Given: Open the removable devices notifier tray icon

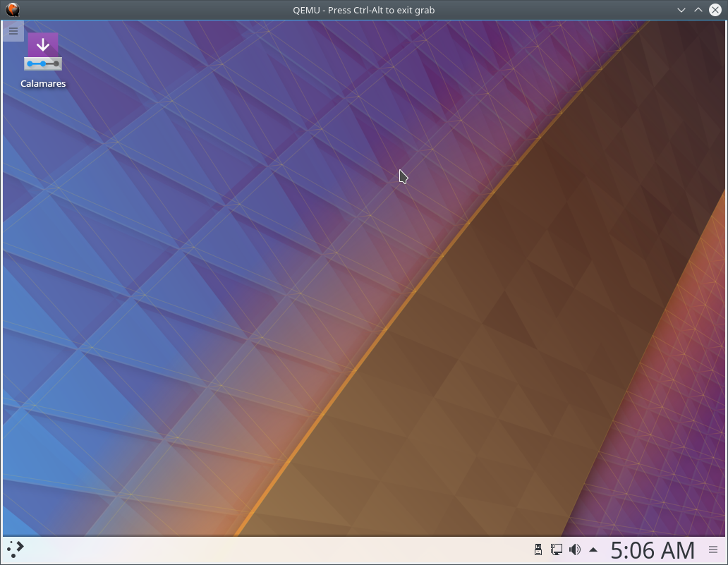Looking at the screenshot, I should pos(538,549).
